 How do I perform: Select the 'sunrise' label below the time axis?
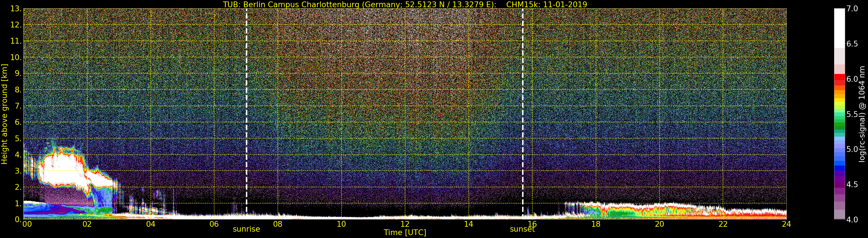click(246, 229)
